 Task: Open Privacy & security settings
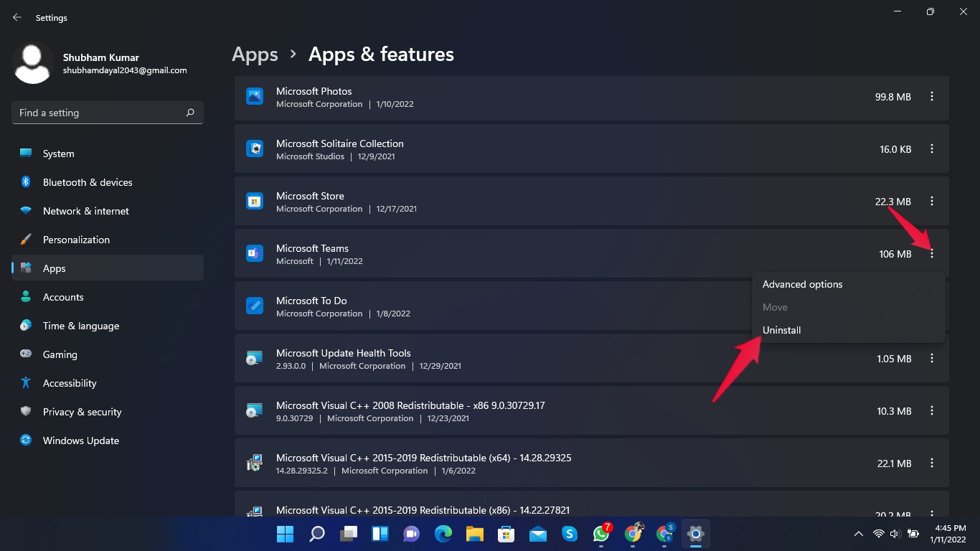coord(82,412)
